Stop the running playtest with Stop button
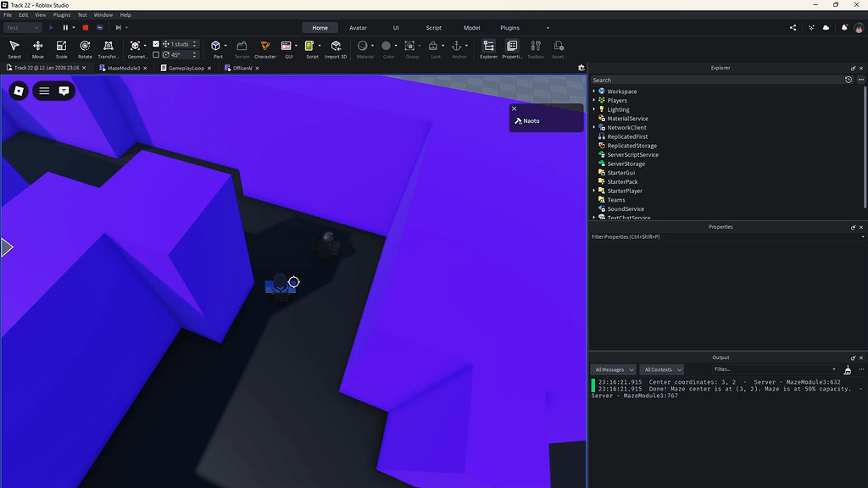This screenshot has width=868, height=488. pos(85,27)
